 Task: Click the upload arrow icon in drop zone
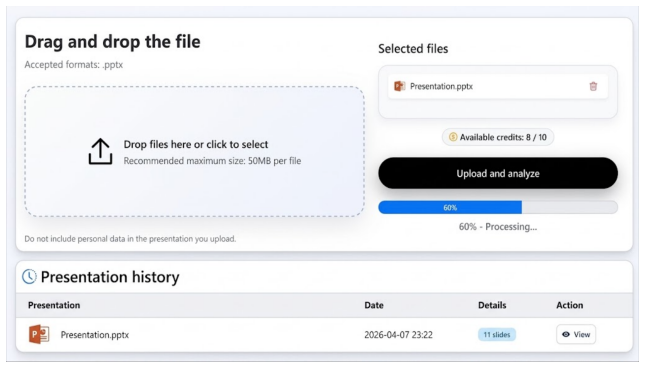pos(100,151)
